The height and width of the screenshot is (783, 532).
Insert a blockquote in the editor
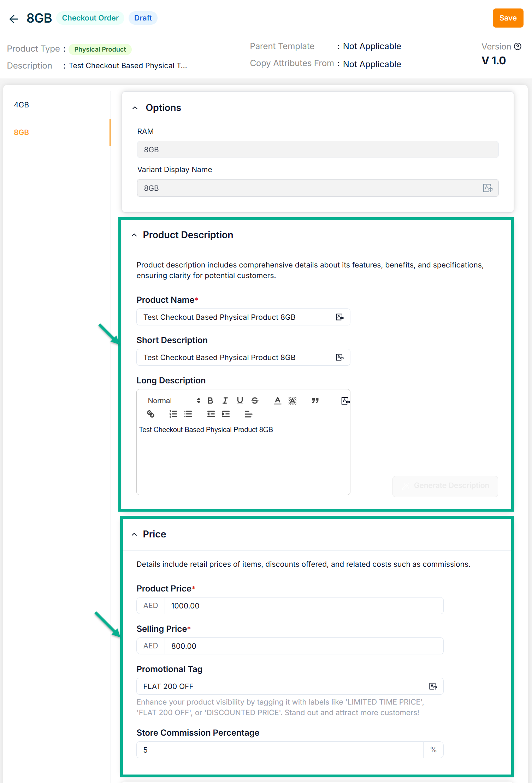(315, 400)
